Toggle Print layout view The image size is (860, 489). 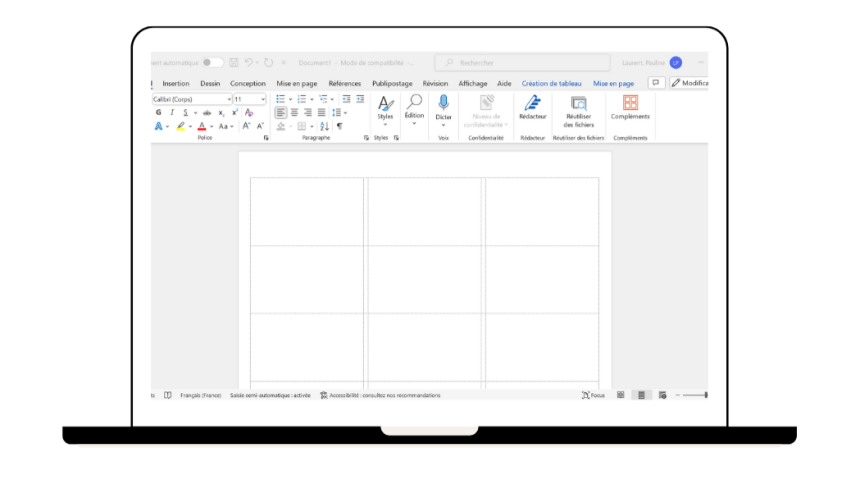pyautogui.click(x=641, y=395)
